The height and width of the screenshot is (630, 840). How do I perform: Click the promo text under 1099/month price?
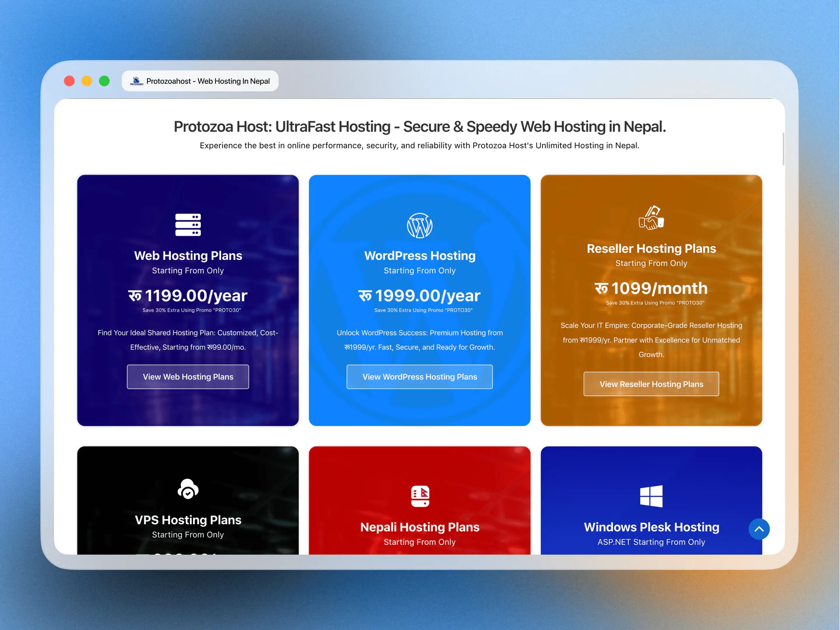point(655,303)
